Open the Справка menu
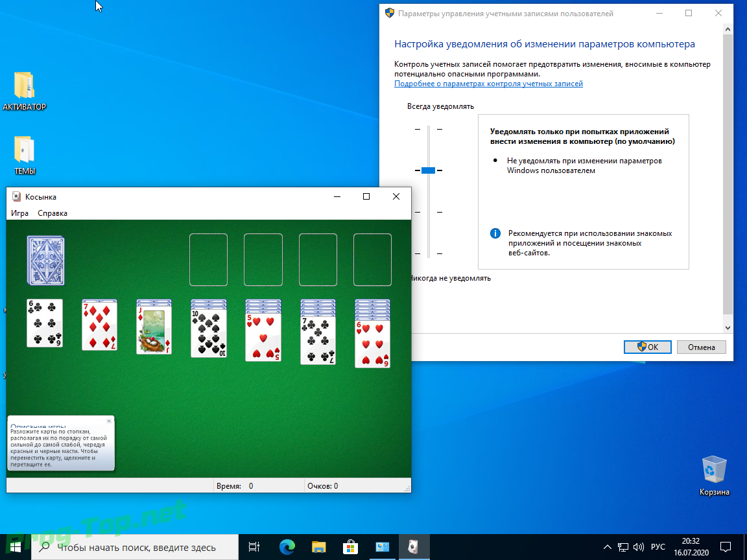747x560 pixels. pos(53,213)
